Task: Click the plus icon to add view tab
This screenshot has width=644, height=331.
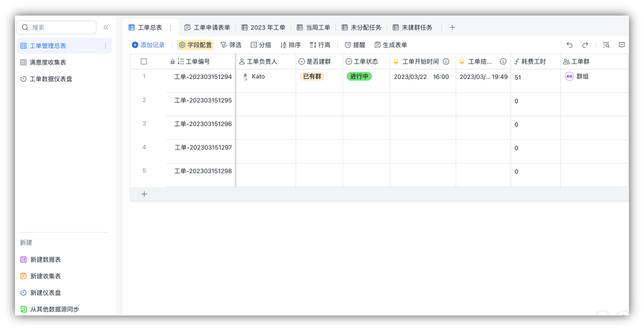Action: click(x=452, y=28)
